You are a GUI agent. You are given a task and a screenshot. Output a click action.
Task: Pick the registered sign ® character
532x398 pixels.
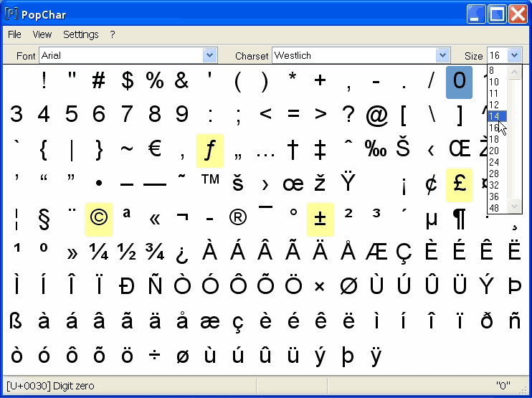click(x=237, y=217)
